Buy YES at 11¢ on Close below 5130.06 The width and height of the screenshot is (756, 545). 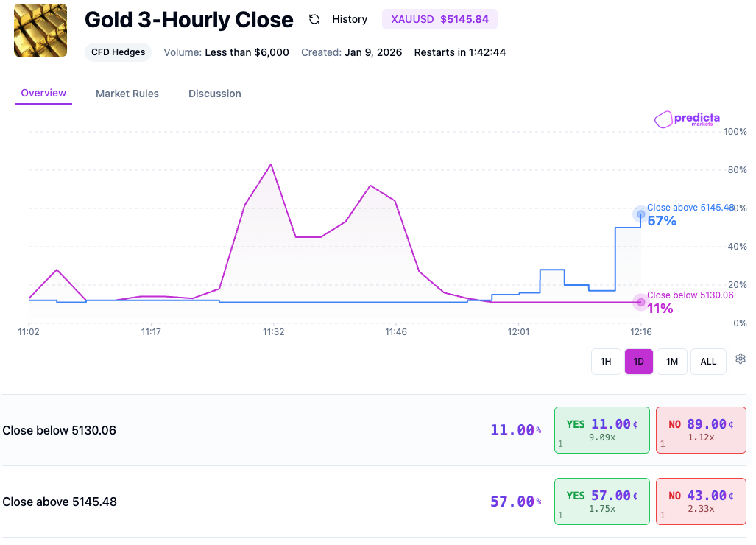coord(601,429)
